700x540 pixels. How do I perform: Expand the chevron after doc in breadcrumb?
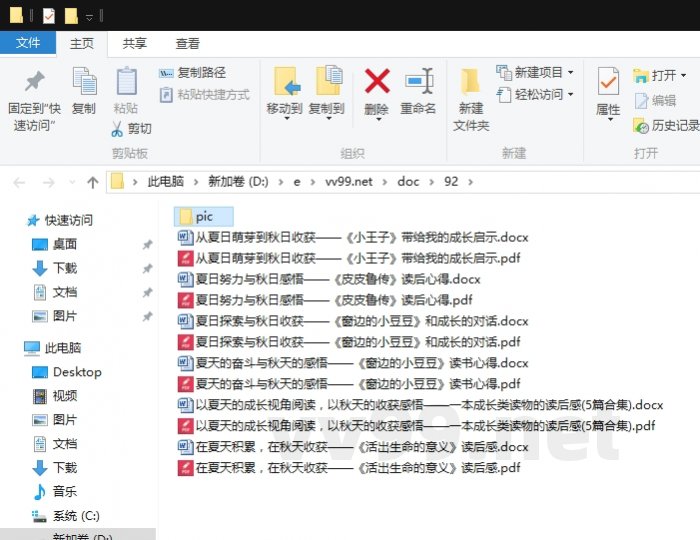click(x=432, y=182)
